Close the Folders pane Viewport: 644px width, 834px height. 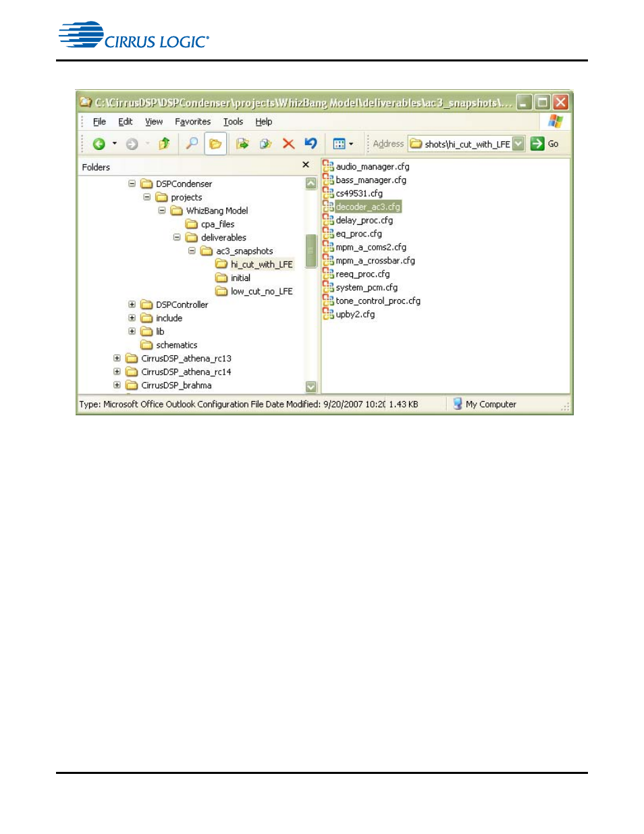point(306,165)
